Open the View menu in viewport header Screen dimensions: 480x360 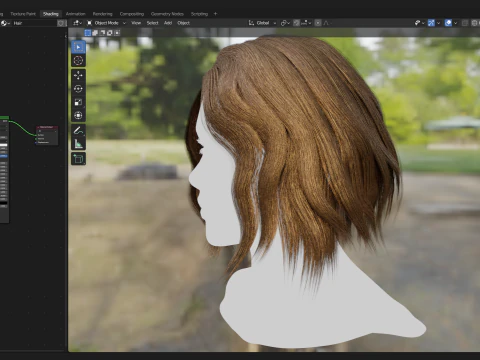click(x=136, y=23)
